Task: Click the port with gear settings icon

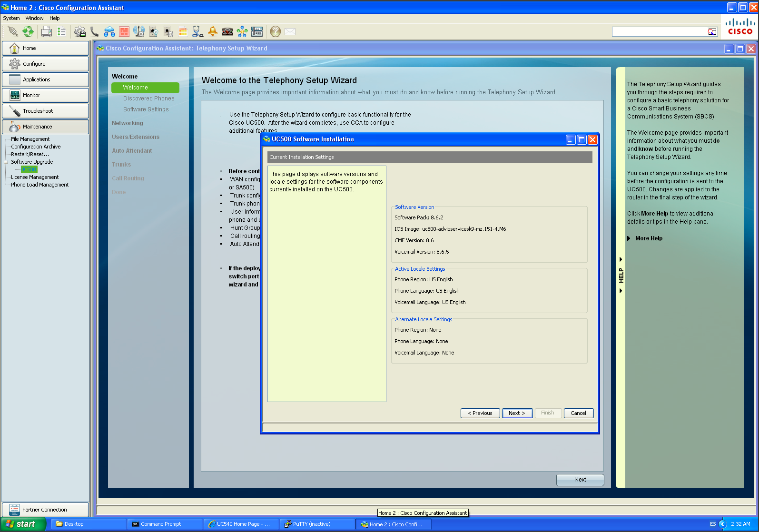Action: click(168, 31)
